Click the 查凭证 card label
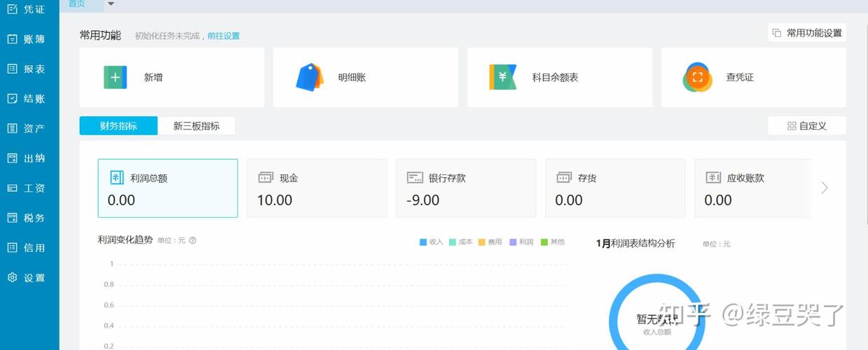The width and height of the screenshot is (868, 350). [740, 78]
